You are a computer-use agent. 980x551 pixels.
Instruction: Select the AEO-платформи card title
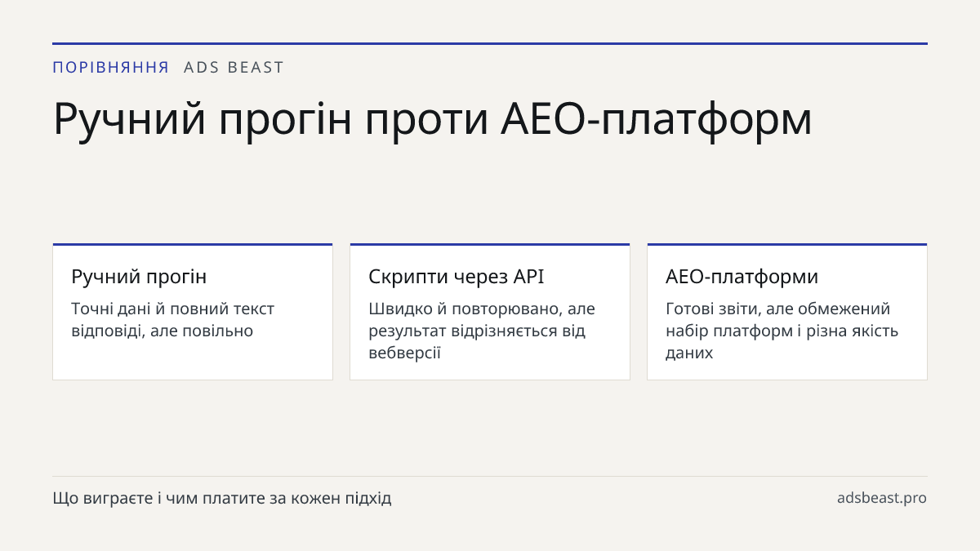click(x=742, y=277)
